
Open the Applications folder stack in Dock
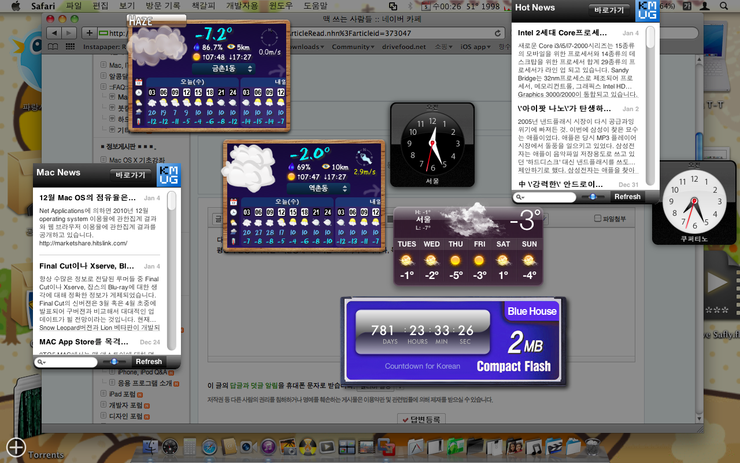[415, 446]
